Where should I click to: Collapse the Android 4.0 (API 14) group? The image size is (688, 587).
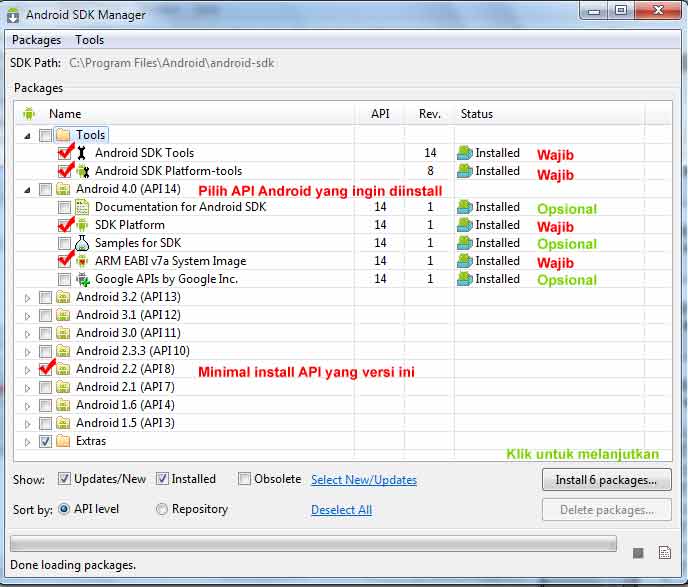click(27, 190)
